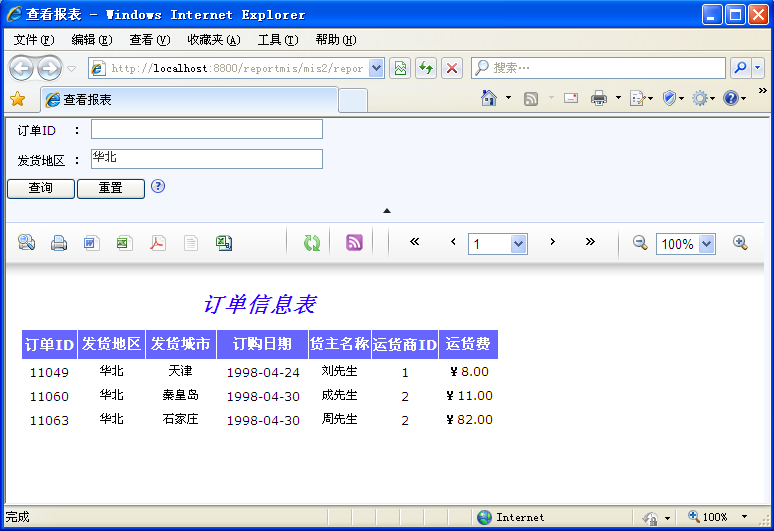Viewport: 774px width, 531px height.
Task: Click the IE command bar Print icon
Action: pos(599,99)
